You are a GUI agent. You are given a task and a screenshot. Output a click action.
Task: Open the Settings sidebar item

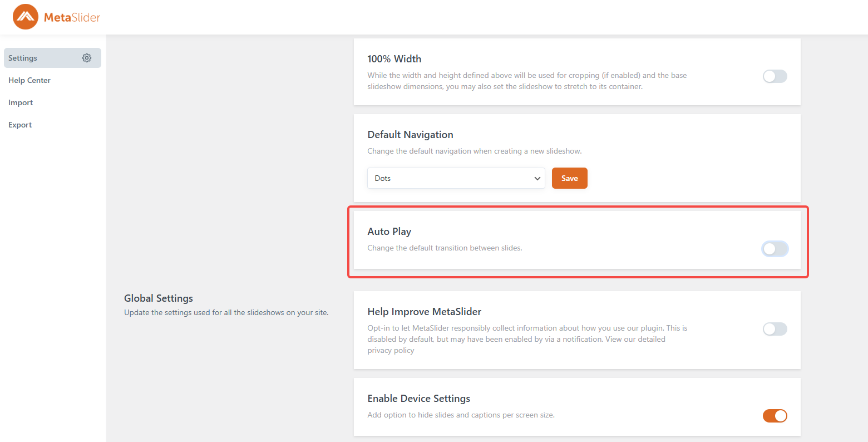[23, 58]
